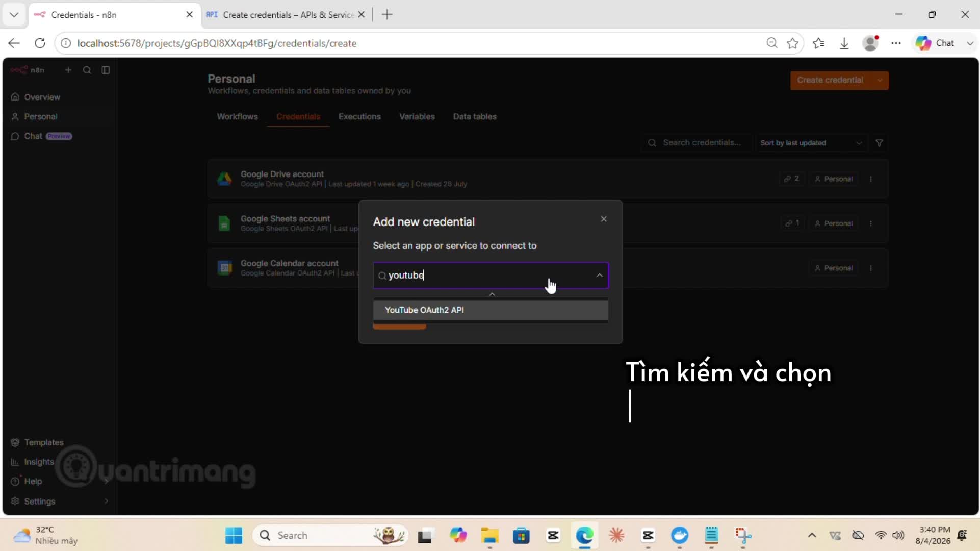Click the plus icon in n8n sidebar

[68, 70]
